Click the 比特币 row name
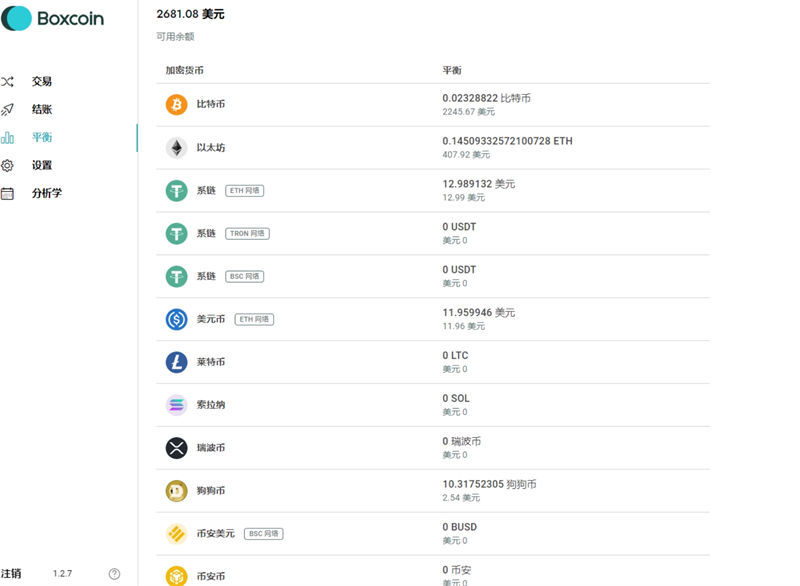This screenshot has height=586, width=800. coord(211,104)
